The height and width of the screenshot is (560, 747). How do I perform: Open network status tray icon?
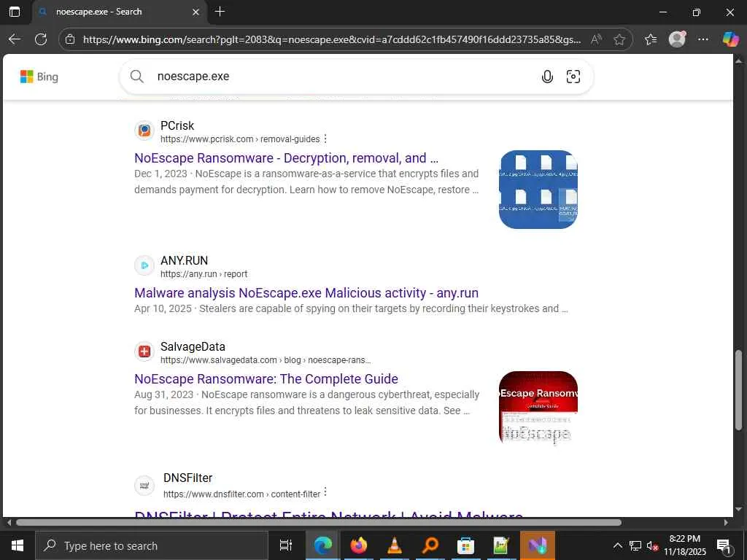(x=635, y=545)
